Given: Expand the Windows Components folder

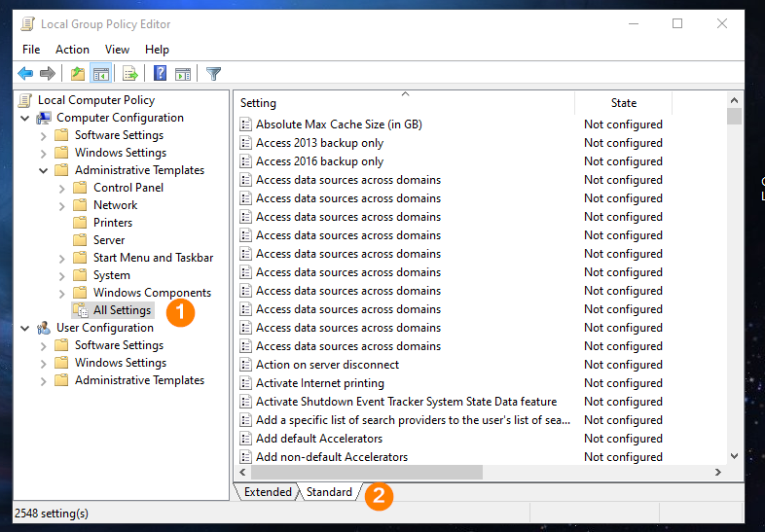Looking at the screenshot, I should 62,294.
